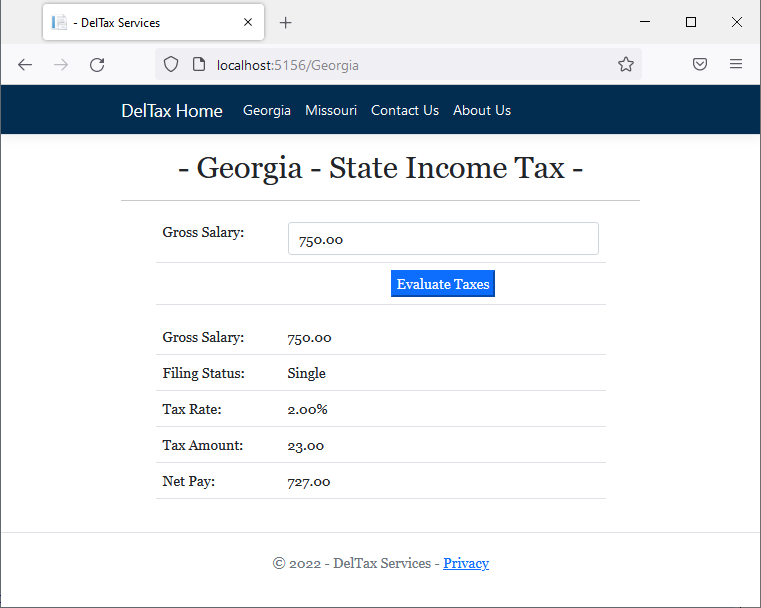Open the Missouri nav link
This screenshot has width=761, height=608.
click(x=331, y=111)
